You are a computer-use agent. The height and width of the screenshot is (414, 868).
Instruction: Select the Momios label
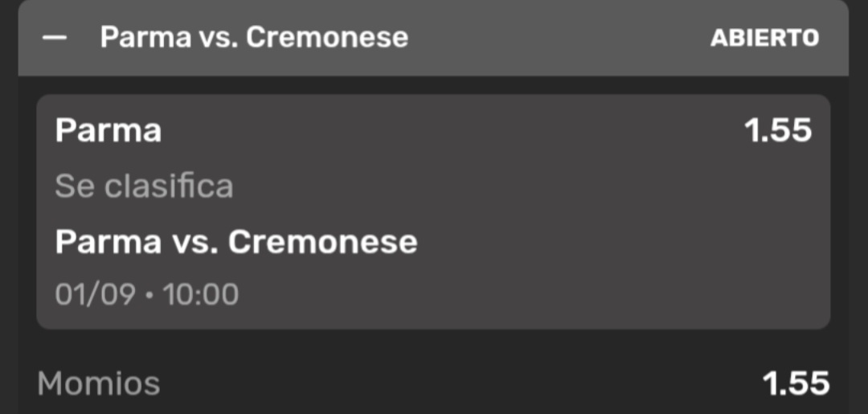99,383
